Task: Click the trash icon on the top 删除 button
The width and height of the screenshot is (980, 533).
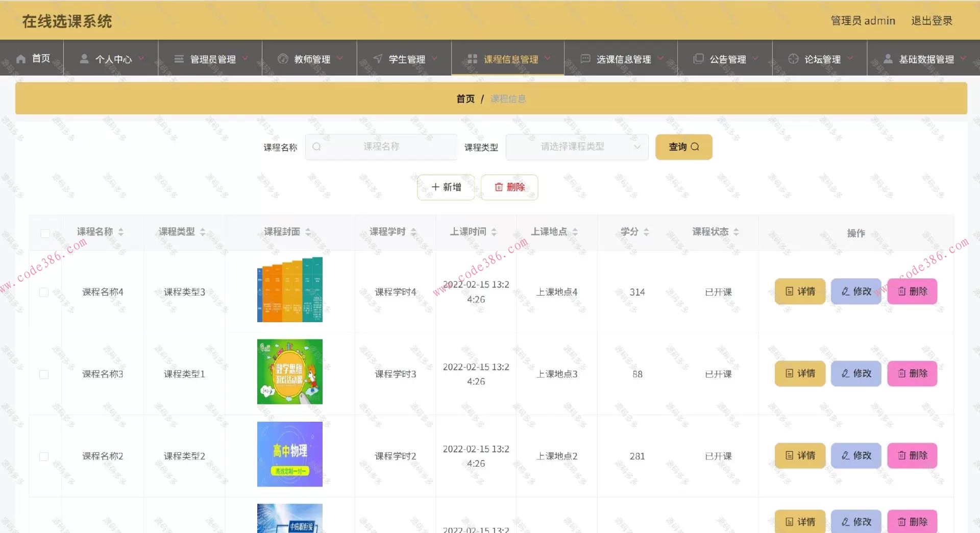Action: (499, 187)
